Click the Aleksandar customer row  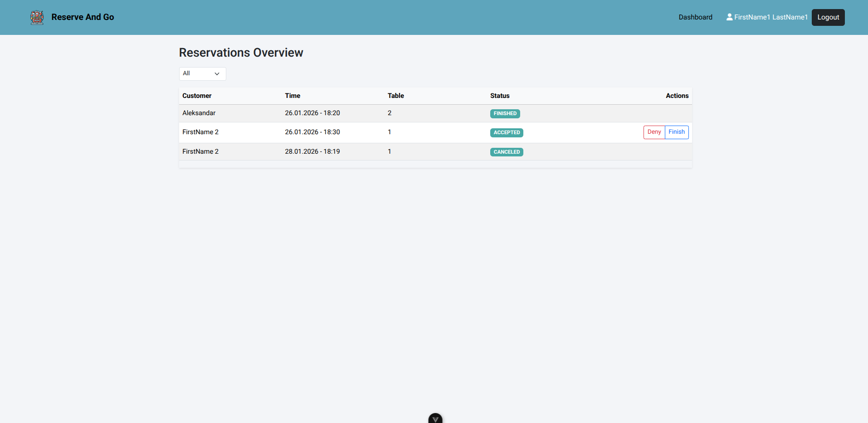point(199,113)
